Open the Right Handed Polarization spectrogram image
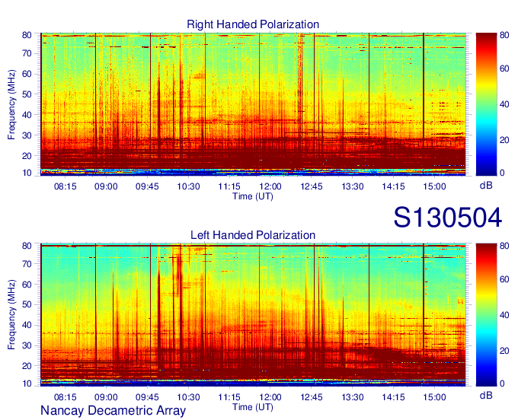This screenshot has height=420, width=518. (x=253, y=104)
